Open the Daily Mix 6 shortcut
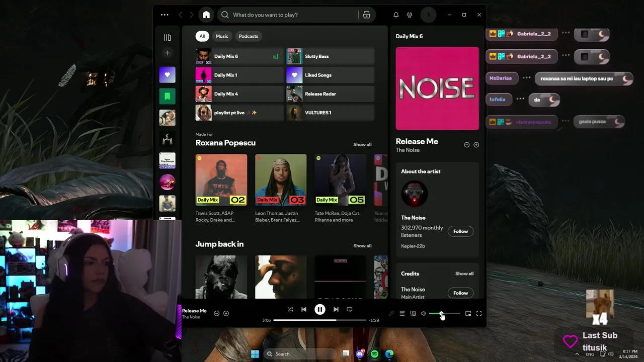Viewport: 644px width, 362px height. pos(239,56)
